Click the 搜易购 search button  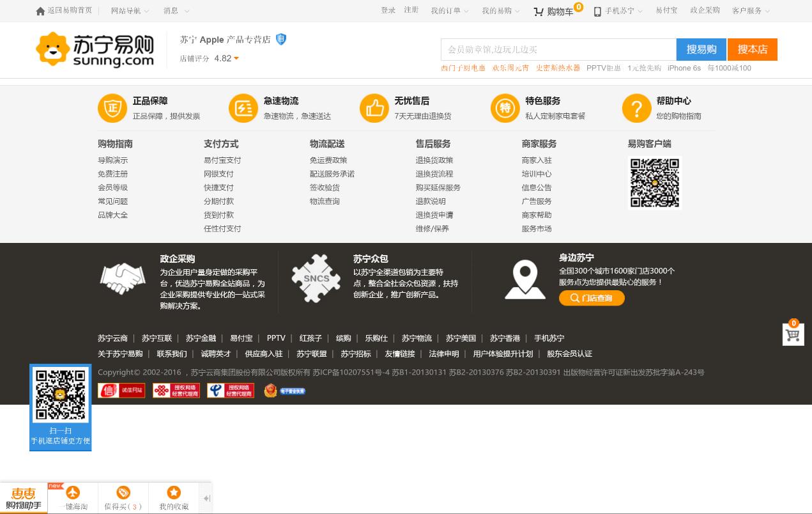[x=701, y=49]
